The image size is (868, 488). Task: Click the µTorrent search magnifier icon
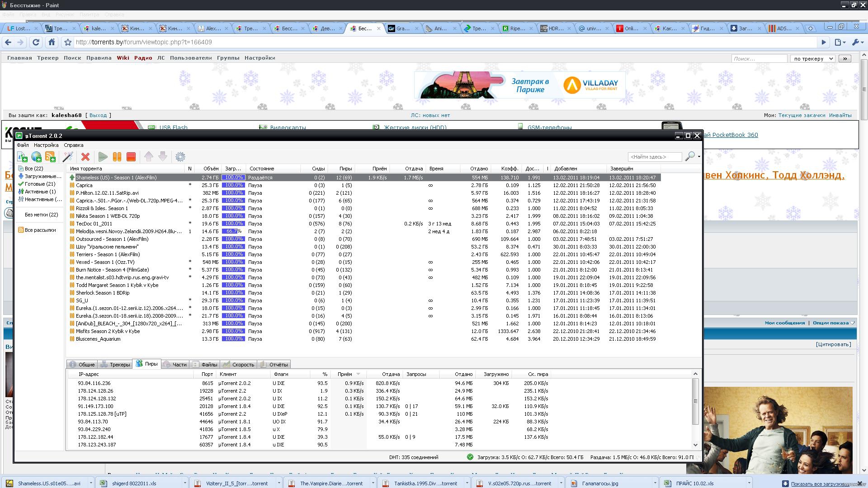[690, 156]
